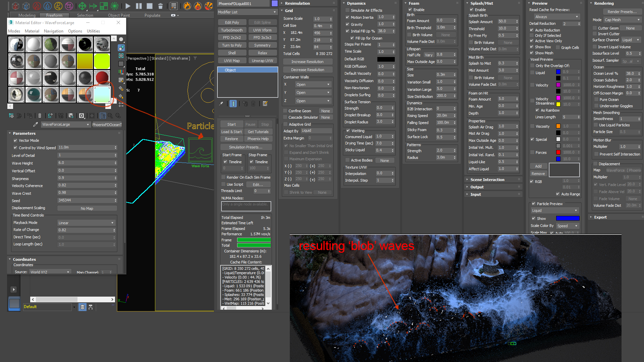Click the red fire source icon
Screen dimensions: 644x362
tap(37, 6)
